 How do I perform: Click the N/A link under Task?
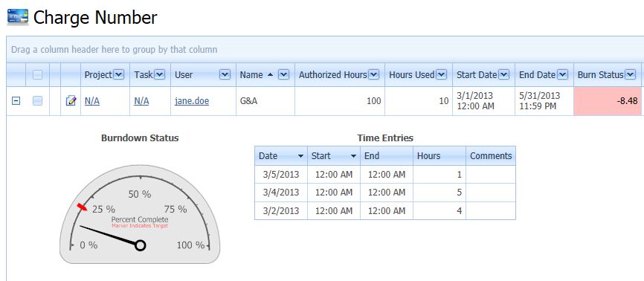pos(141,100)
